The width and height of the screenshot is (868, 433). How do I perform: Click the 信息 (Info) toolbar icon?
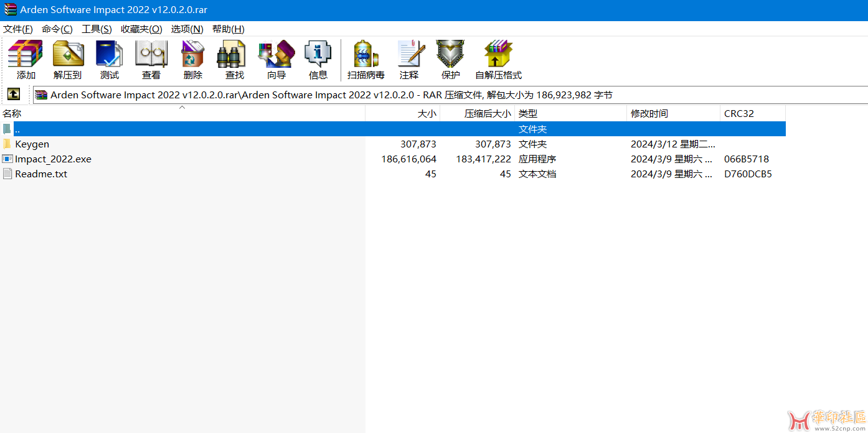(x=318, y=54)
